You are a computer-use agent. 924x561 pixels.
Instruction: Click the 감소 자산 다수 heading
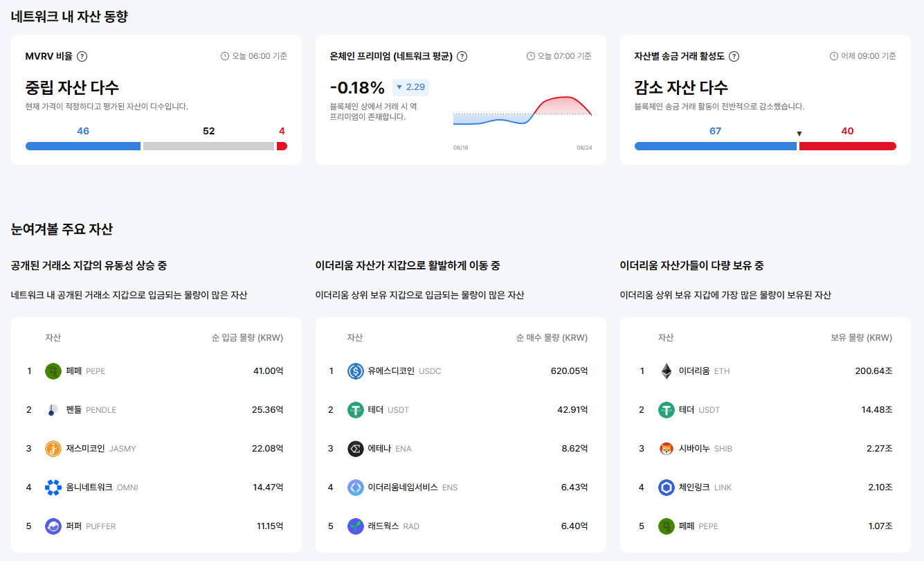point(682,88)
